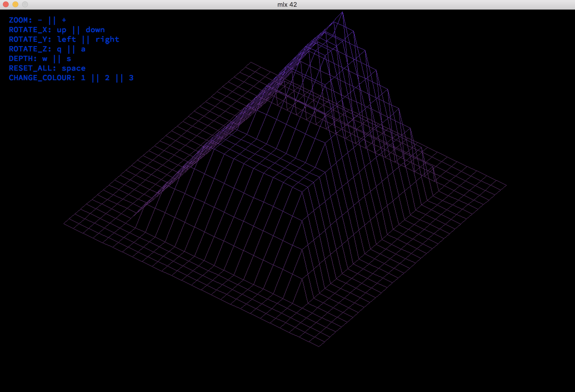
Task: Click the plus sign in ZOOM line
Action: [64, 20]
